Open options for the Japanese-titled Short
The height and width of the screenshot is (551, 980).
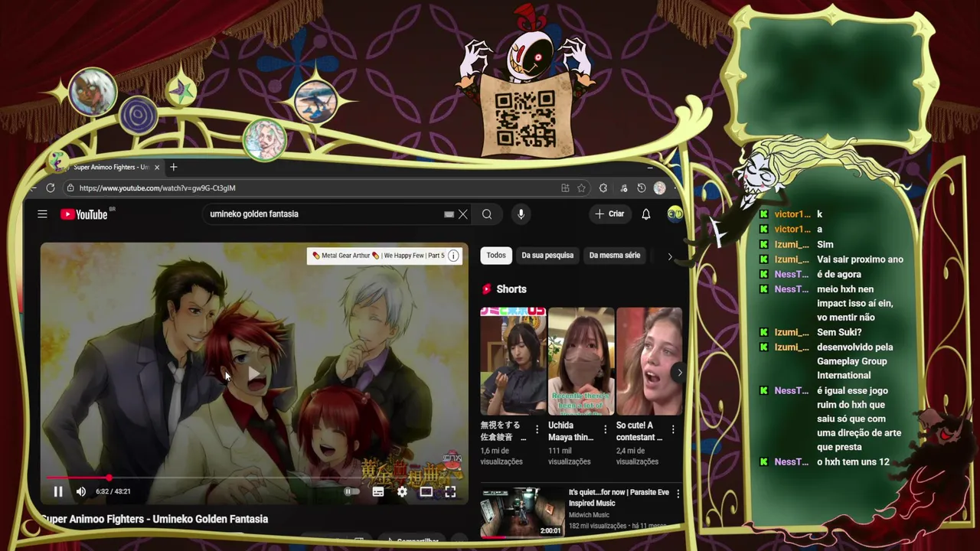point(537,429)
